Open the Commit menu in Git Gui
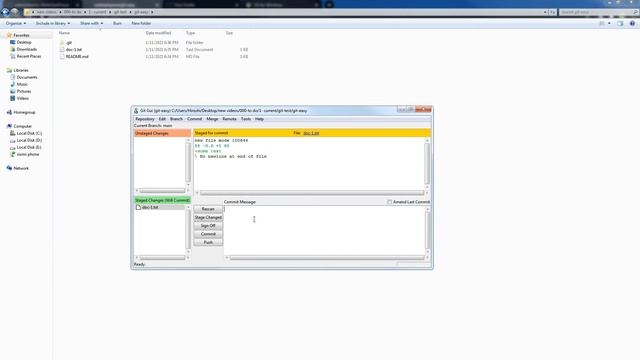Viewport: 640px width, 360px height. point(194,119)
